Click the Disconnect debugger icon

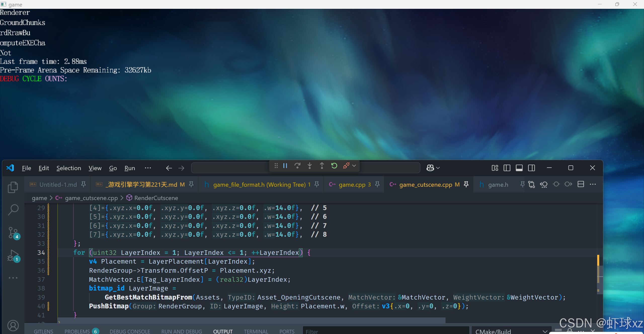pos(346,166)
